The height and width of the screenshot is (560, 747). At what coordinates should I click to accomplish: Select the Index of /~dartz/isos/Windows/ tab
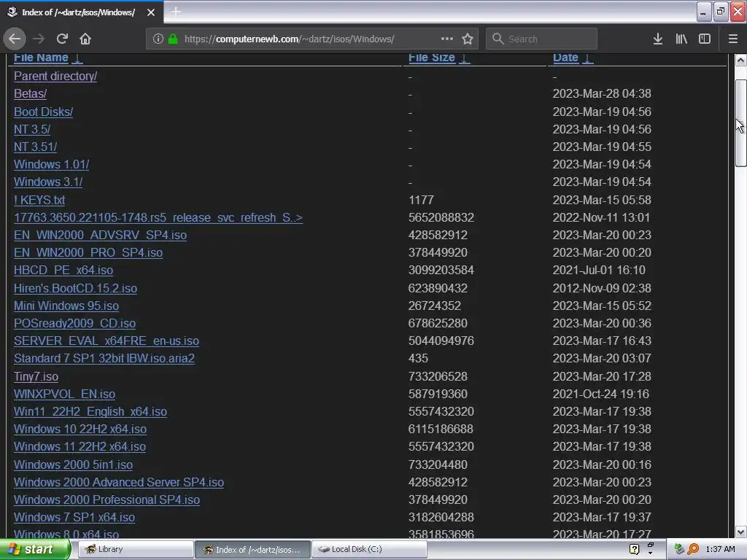point(82,12)
